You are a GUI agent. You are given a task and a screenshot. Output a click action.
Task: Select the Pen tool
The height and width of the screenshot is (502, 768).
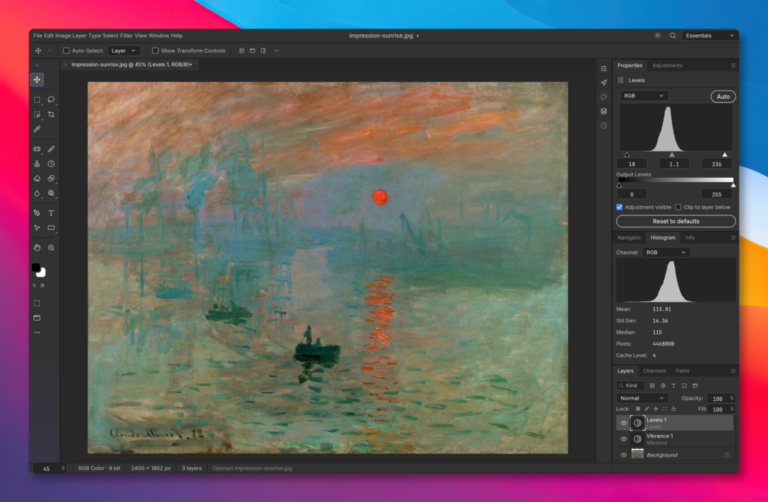coord(37,213)
